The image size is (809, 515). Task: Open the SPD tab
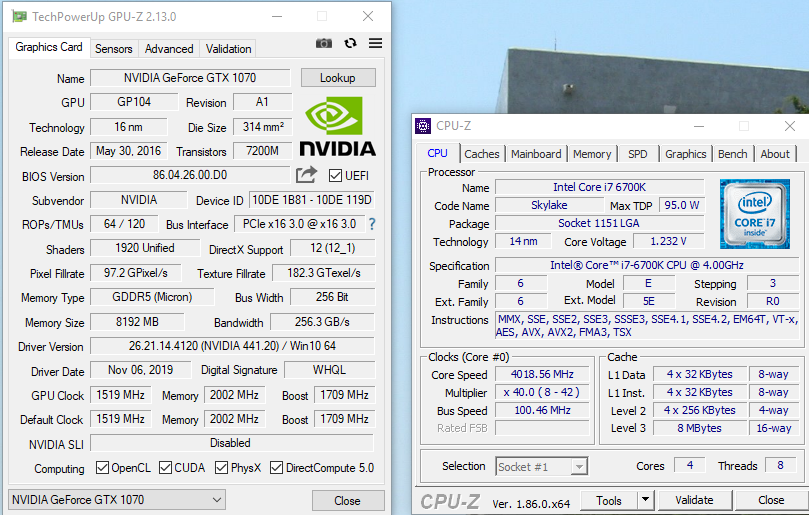(638, 154)
